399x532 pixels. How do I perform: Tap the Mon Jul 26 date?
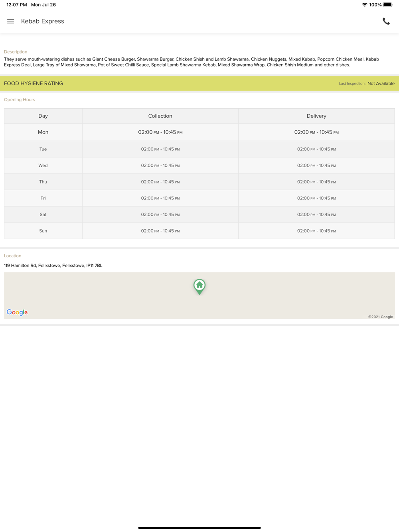point(43,5)
